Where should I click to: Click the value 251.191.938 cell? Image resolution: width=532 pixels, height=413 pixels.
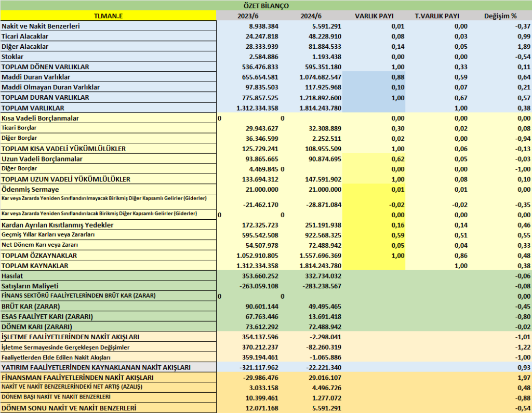tap(323, 225)
